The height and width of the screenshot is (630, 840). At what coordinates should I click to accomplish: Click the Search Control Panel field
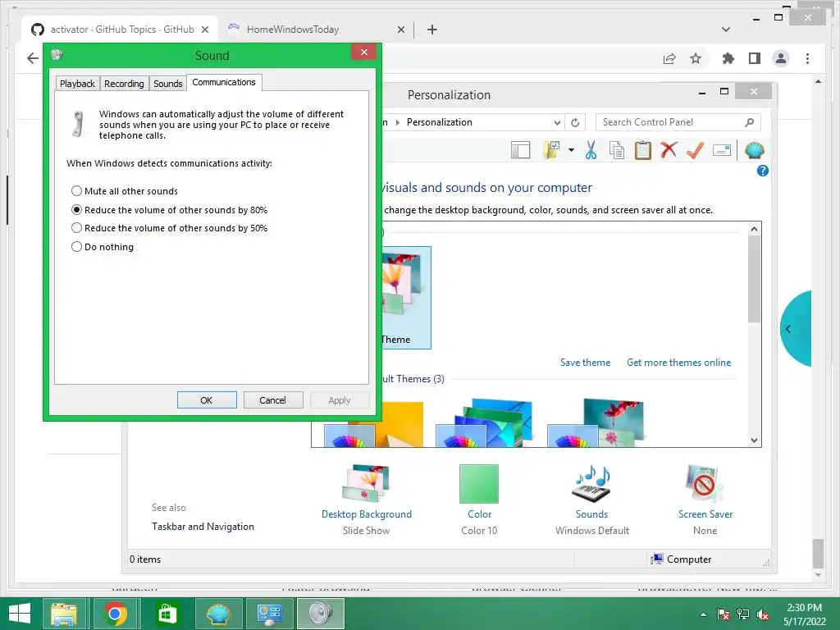pyautogui.click(x=678, y=122)
